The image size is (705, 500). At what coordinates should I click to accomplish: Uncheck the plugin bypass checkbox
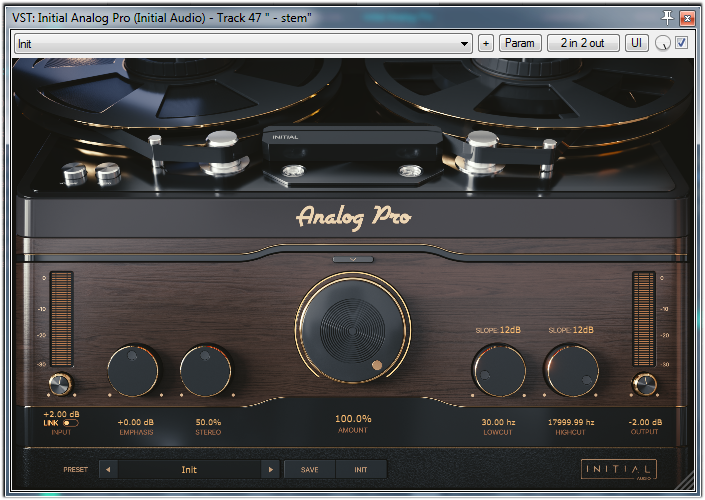coord(682,43)
